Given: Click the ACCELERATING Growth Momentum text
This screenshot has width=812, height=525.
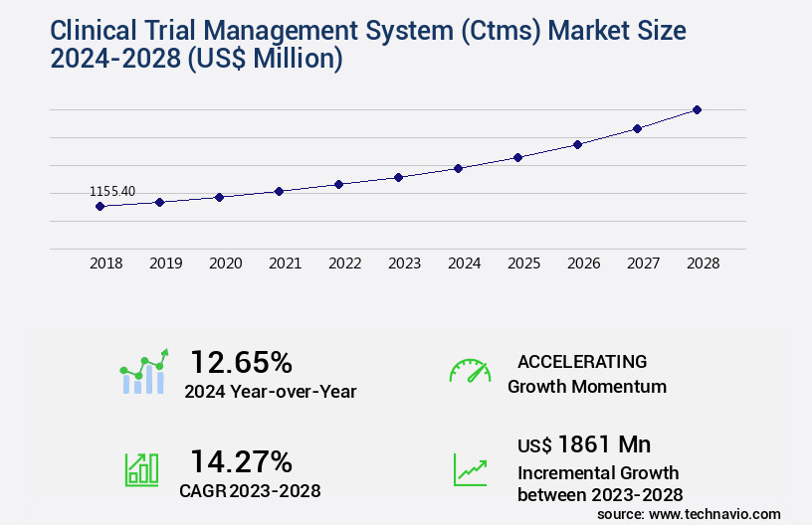Looking at the screenshot, I should click(x=586, y=374).
